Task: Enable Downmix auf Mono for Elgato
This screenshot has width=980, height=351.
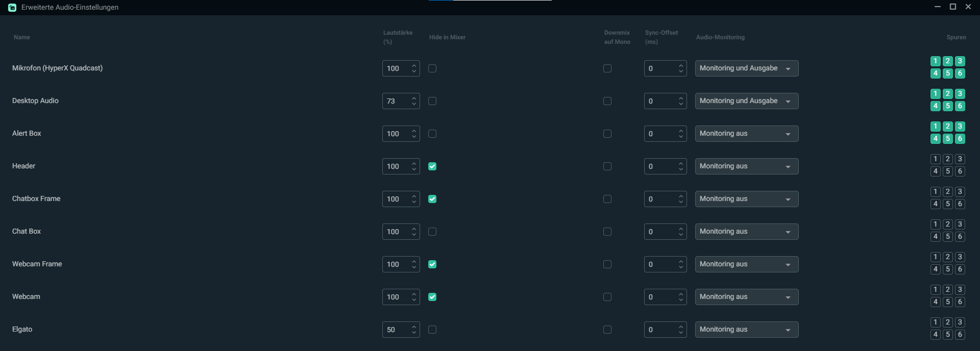Action: 607,330
